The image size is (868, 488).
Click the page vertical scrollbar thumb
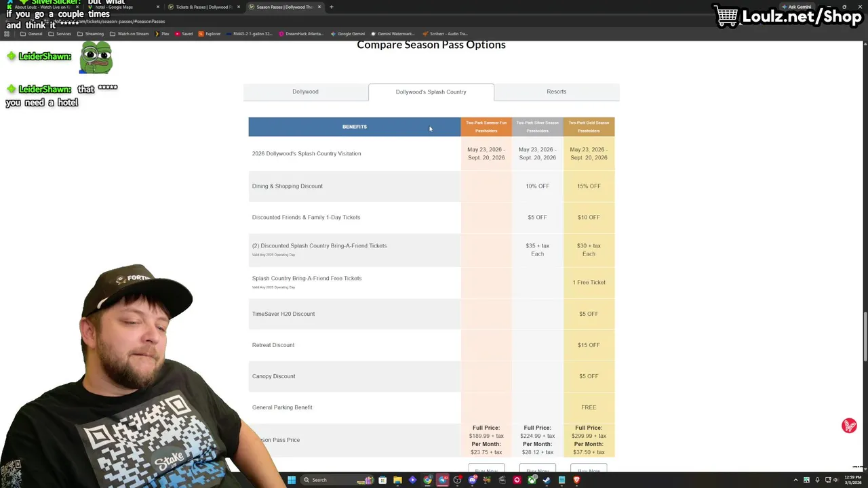tap(865, 336)
